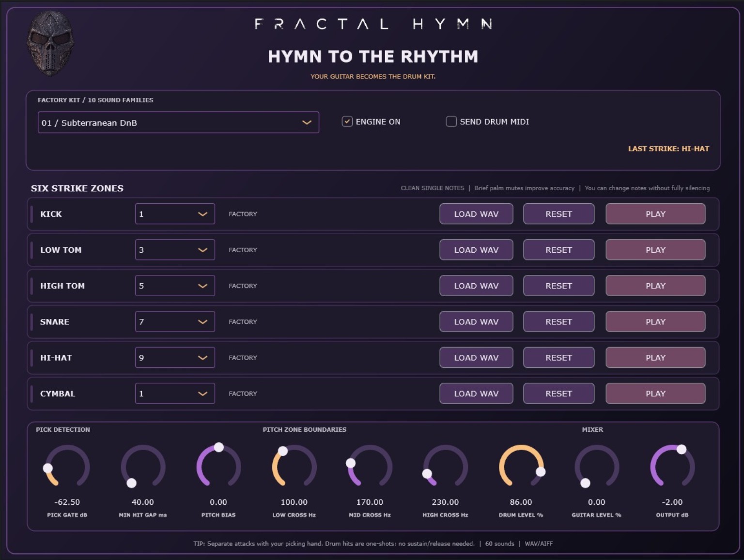Screen dimensions: 744x560
Task: Reset the HI-HAT zone sample
Action: tap(558, 358)
